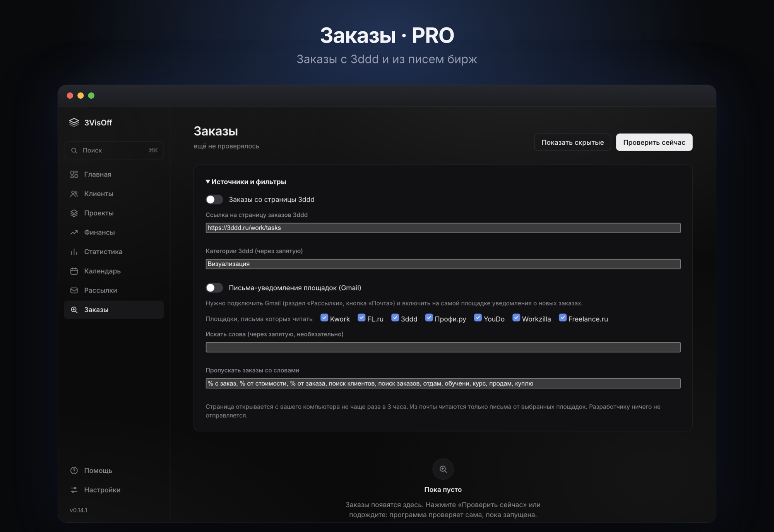The image size is (774, 532).
Task: Uncheck the Workzilla checkbox
Action: pos(516,318)
